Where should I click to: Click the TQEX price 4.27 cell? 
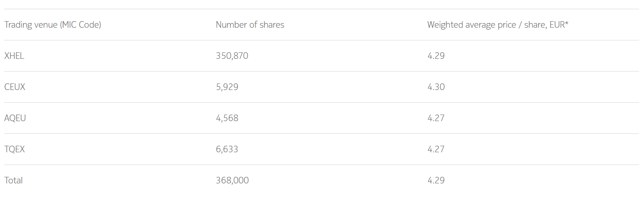coord(436,149)
